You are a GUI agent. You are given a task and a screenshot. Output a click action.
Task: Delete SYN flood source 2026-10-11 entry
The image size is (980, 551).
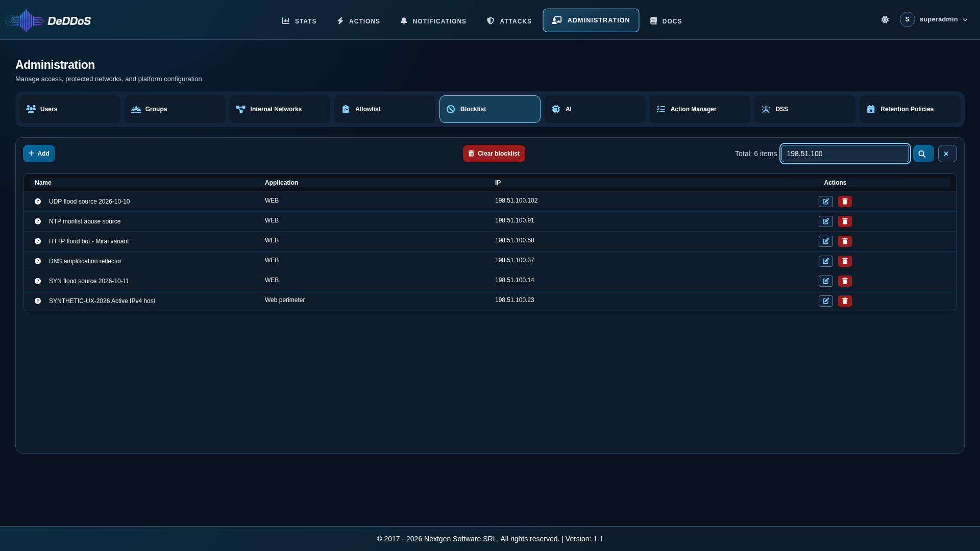(x=845, y=281)
